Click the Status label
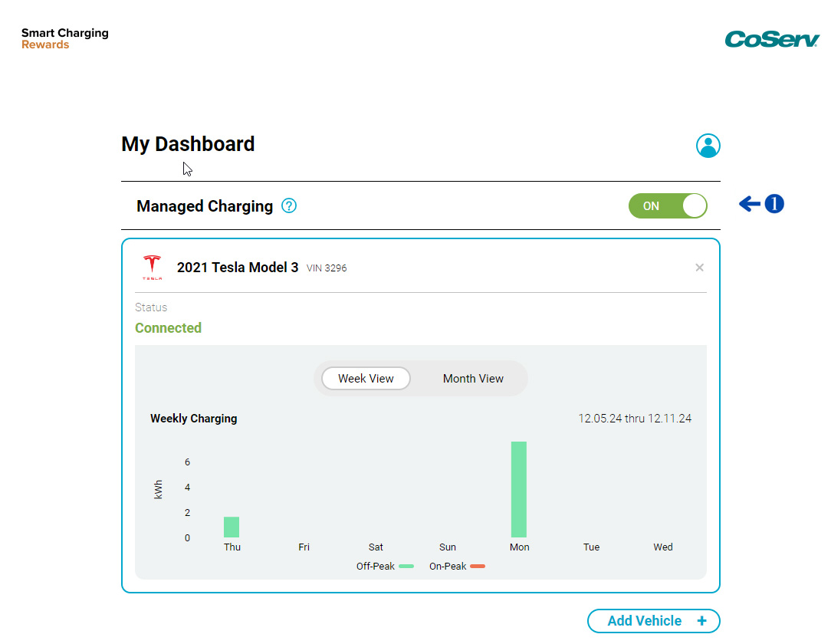Image resolution: width=831 pixels, height=644 pixels. tap(151, 307)
